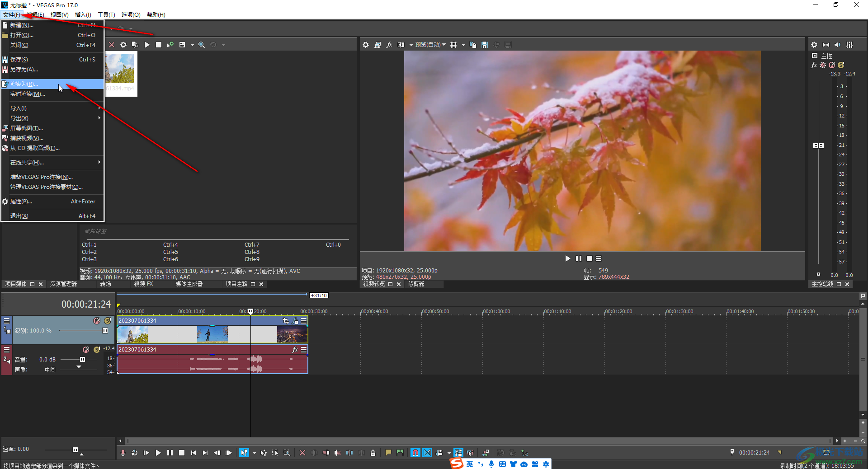Screen dimensions: 868x469
Task: Open overlays dropdown arrow next to grid
Action: (463, 45)
